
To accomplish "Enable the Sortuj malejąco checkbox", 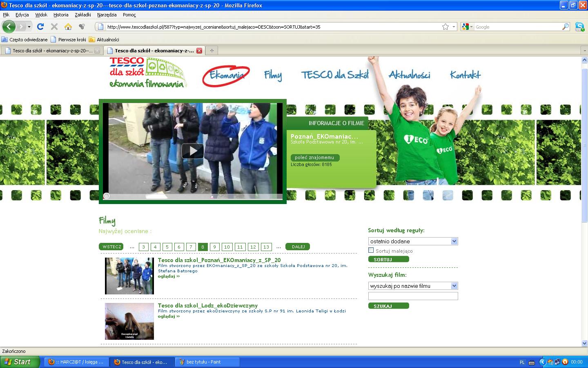I will click(371, 250).
